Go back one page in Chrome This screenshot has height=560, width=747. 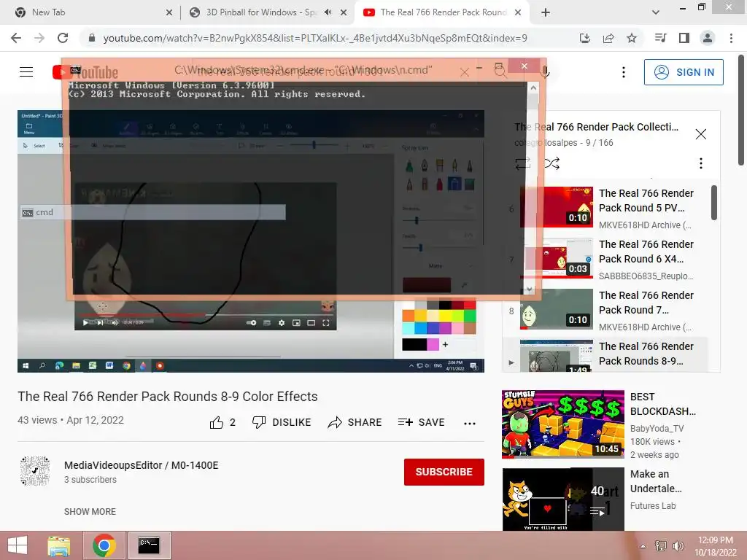(16, 38)
